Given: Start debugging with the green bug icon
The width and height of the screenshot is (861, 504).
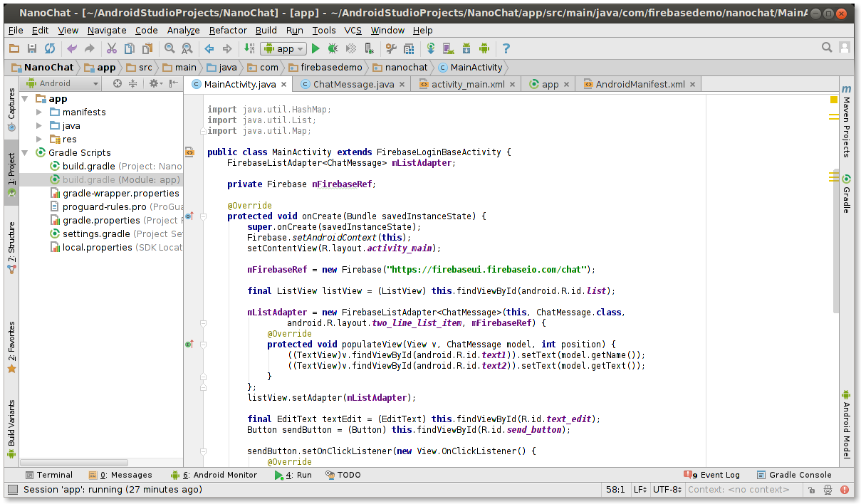Looking at the screenshot, I should click(x=333, y=48).
